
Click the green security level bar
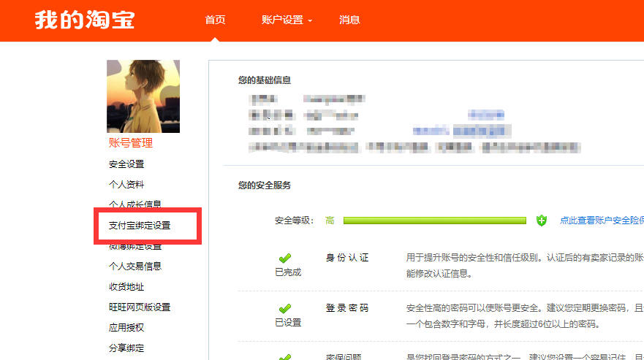tap(434, 221)
